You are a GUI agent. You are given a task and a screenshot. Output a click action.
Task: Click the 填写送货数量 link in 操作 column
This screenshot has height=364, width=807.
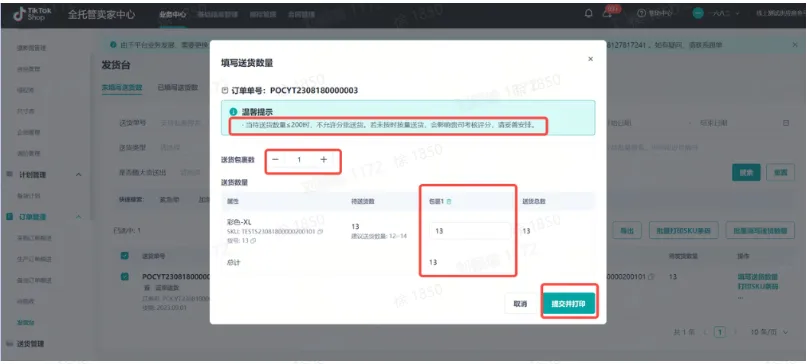(x=758, y=277)
